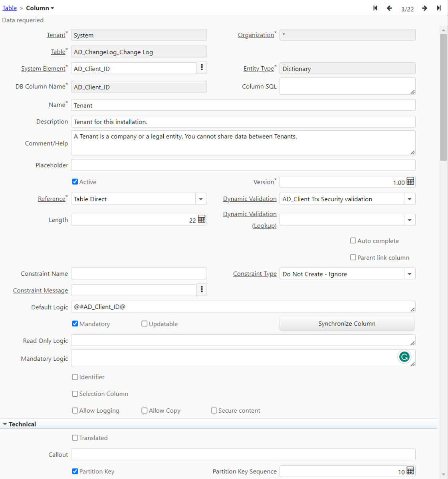This screenshot has width=448, height=479.
Task: Go to the next record
Action: pyautogui.click(x=424, y=8)
